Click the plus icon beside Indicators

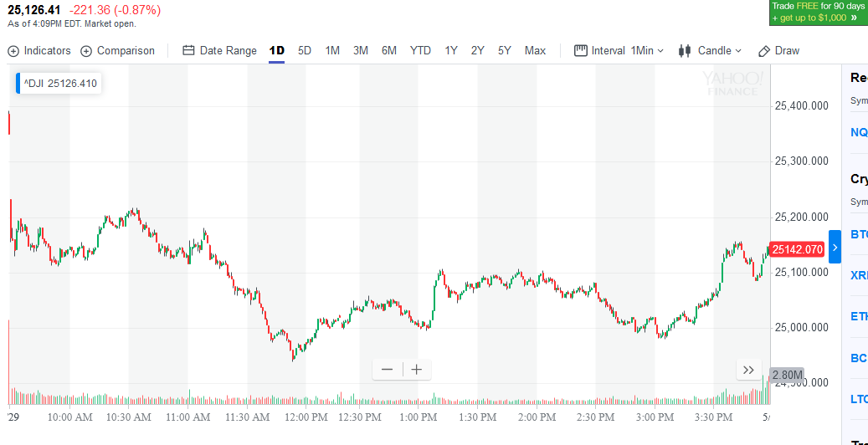13,51
